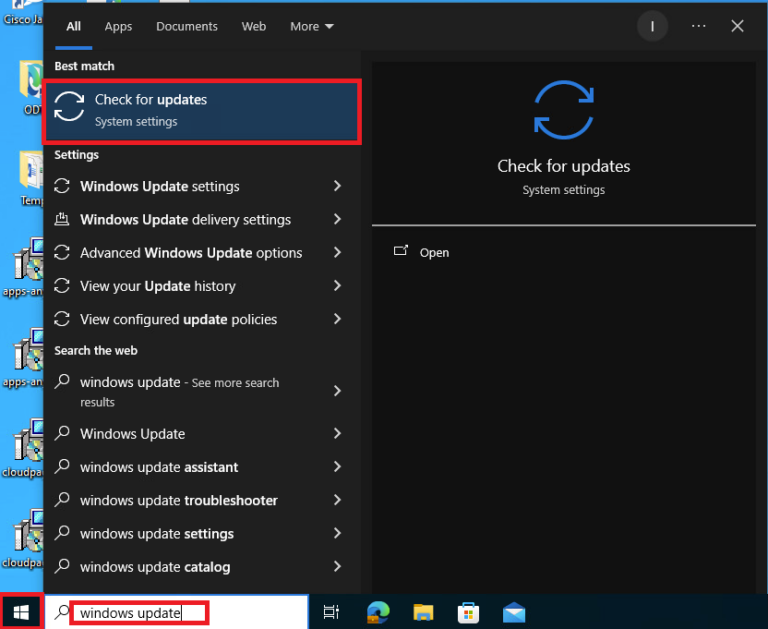The image size is (768, 629).
Task: Open File Explorer from the taskbar
Action: tap(423, 612)
